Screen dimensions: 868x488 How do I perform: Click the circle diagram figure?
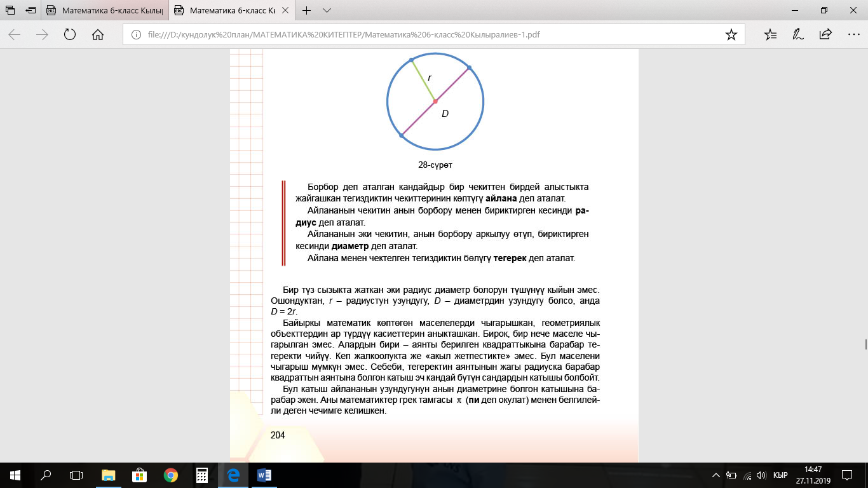coord(435,101)
